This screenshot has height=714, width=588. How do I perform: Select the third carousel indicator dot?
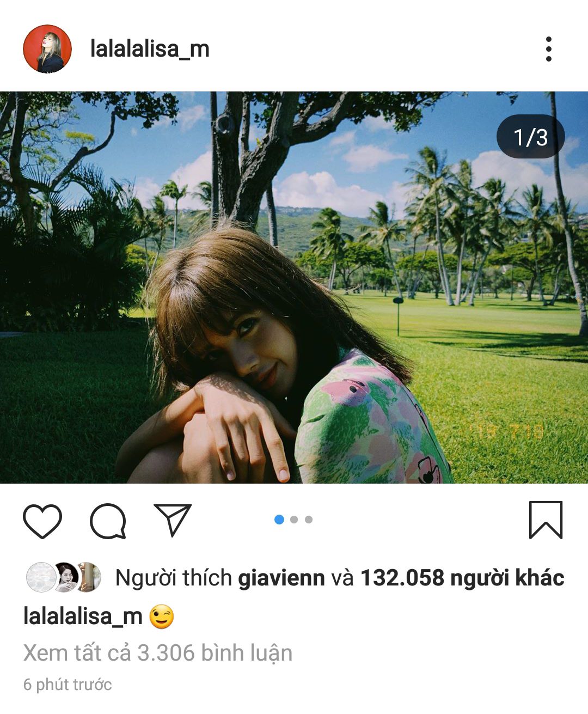(309, 520)
